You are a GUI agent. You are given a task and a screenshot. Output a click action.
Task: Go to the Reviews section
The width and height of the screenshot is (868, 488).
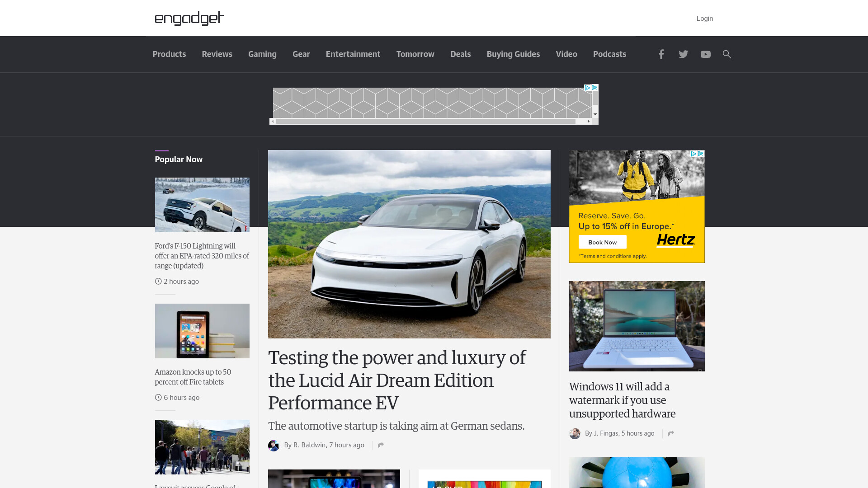tap(217, 54)
